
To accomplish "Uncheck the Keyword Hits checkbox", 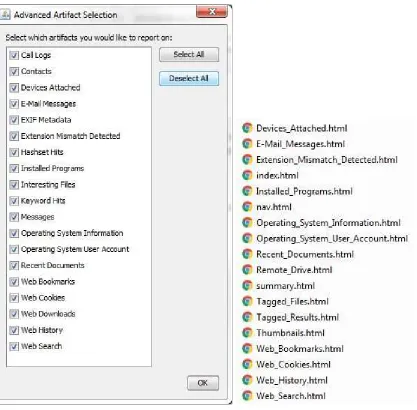I will coord(14,201).
